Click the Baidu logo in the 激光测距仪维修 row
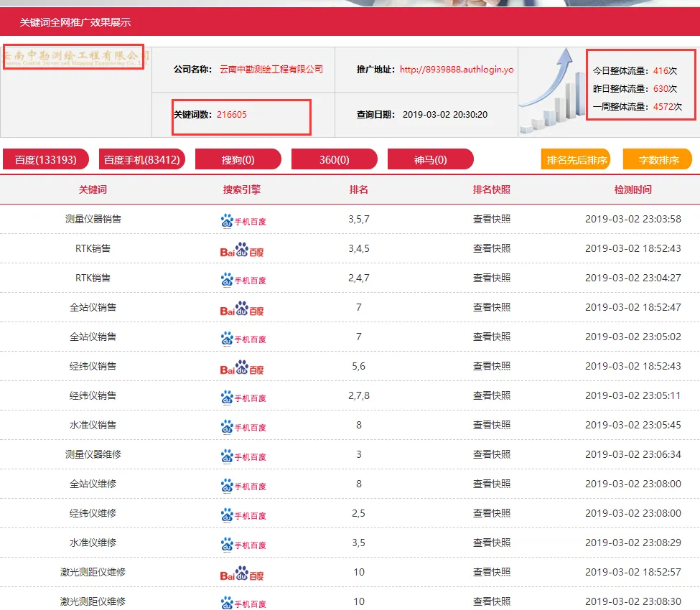 point(242,573)
